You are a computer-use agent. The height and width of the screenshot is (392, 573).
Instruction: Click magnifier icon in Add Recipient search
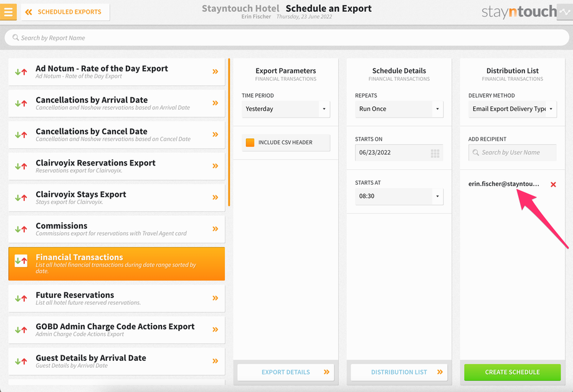point(476,152)
